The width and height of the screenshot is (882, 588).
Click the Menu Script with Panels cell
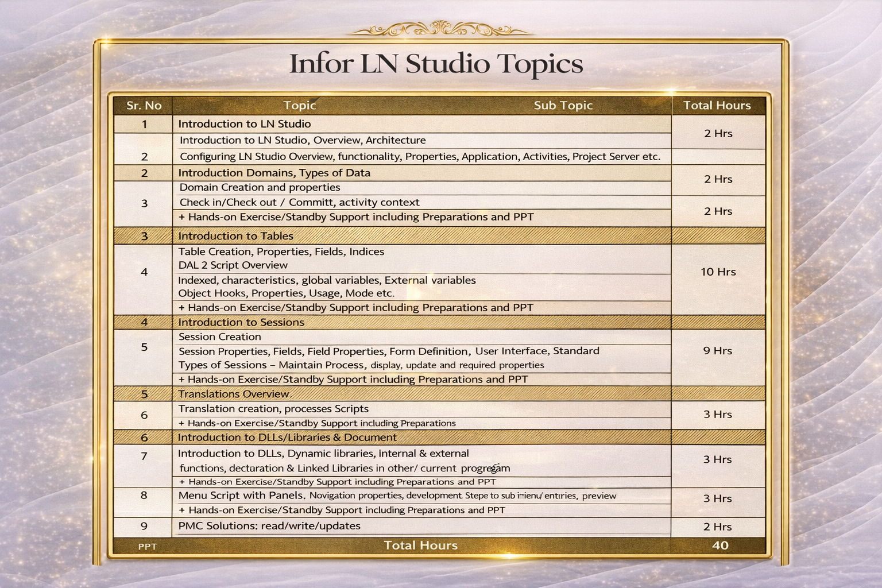(241, 495)
